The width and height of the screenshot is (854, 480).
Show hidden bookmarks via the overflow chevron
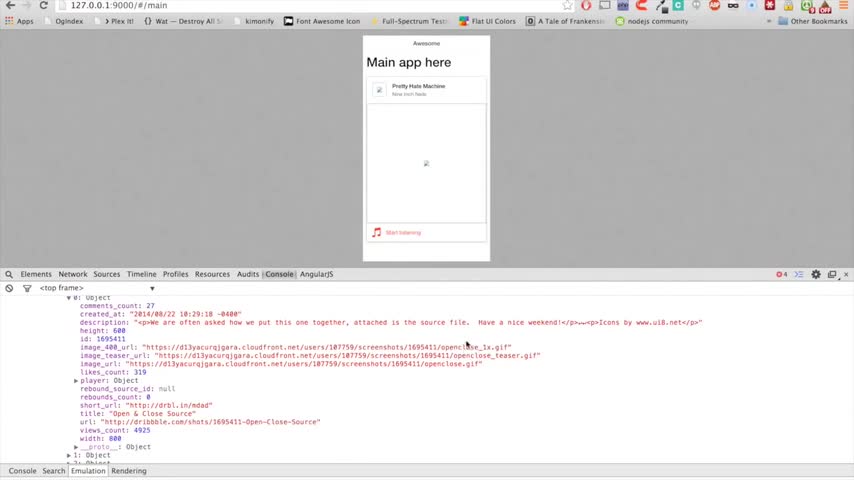[769, 21]
